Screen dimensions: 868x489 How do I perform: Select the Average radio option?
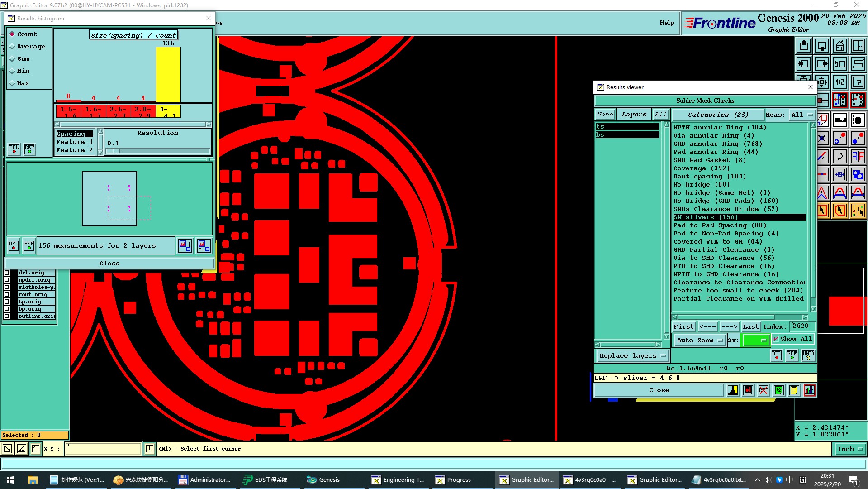(27, 46)
